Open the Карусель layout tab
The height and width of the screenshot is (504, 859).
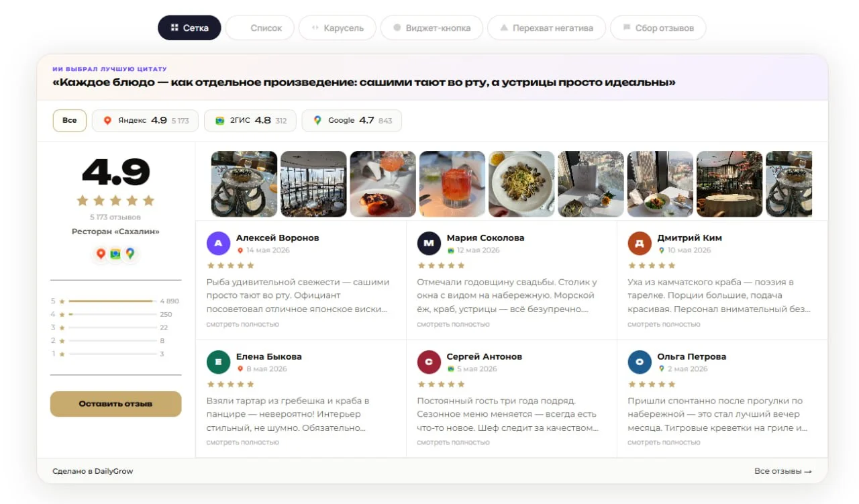[x=338, y=28]
